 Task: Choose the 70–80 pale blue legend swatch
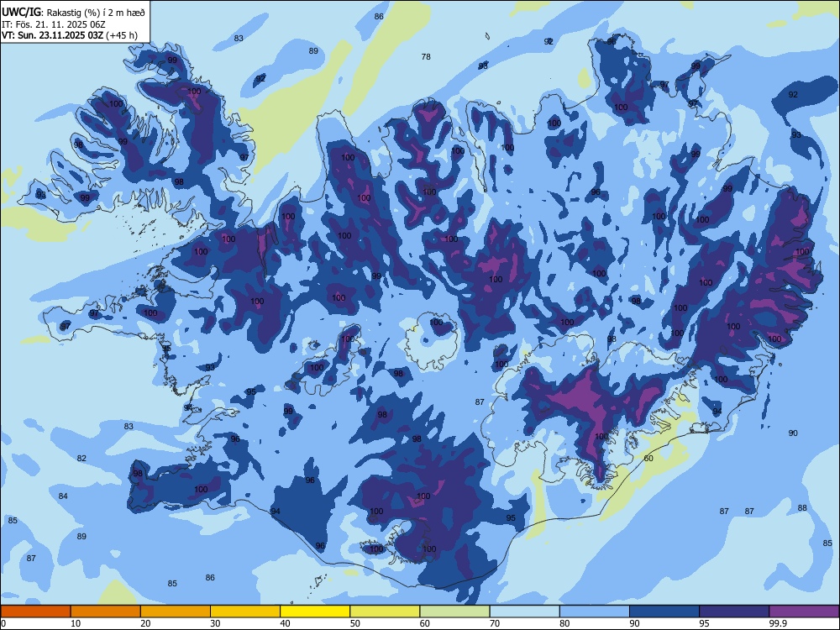pos(524,612)
